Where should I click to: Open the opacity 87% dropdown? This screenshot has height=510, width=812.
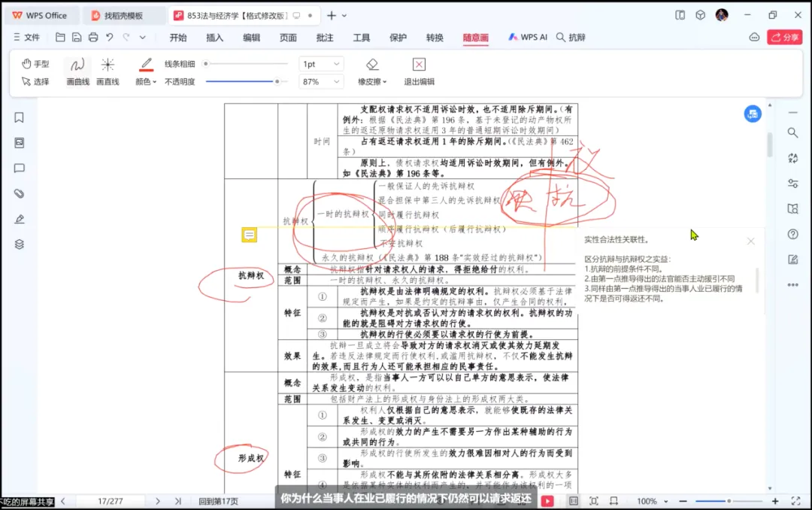pyautogui.click(x=321, y=81)
